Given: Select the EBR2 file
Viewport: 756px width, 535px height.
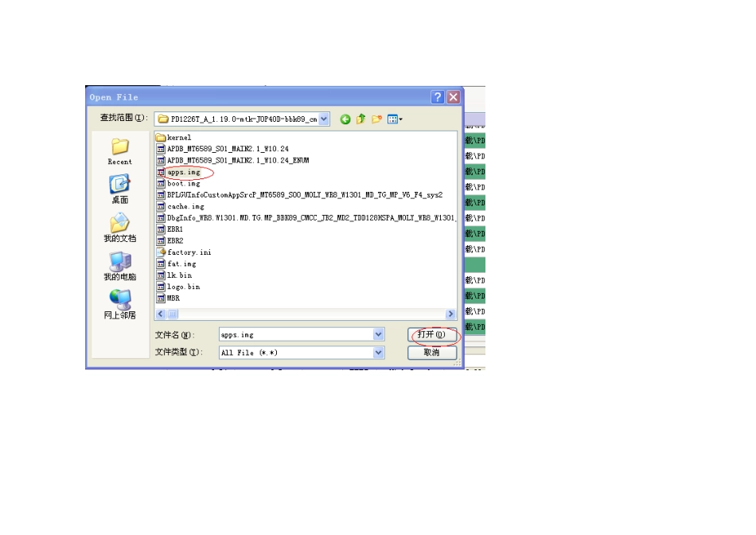Looking at the screenshot, I should [x=170, y=240].
